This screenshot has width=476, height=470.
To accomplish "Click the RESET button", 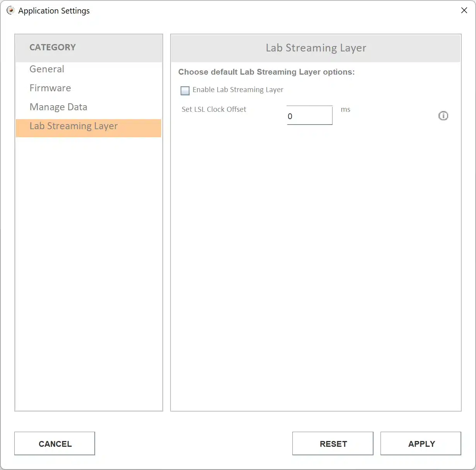I will (333, 443).
